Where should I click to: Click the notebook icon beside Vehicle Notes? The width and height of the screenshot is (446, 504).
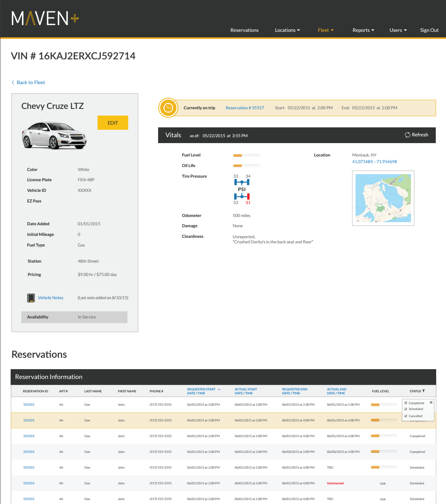(x=31, y=298)
